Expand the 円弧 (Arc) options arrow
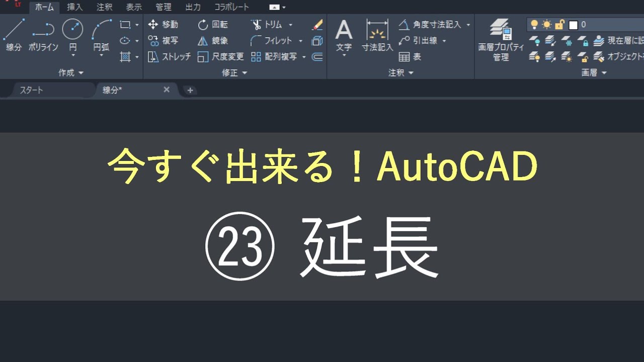This screenshot has width=644, height=362. (101, 55)
